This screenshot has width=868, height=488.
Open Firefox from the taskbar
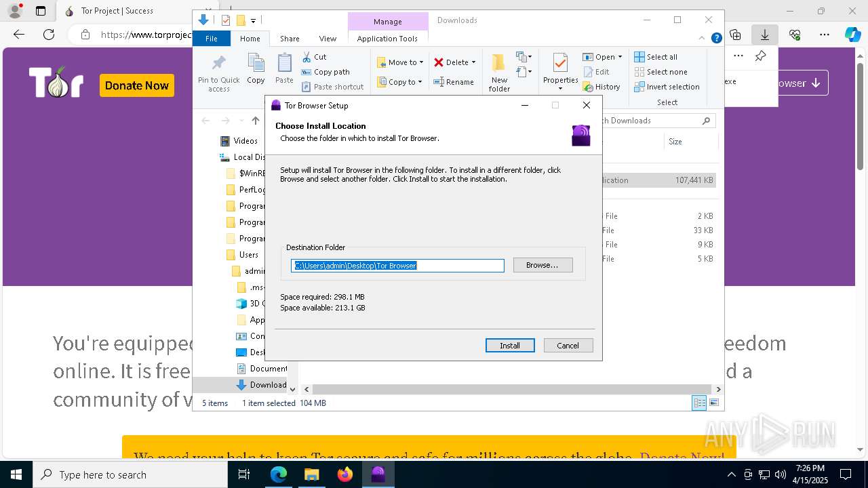(x=345, y=474)
